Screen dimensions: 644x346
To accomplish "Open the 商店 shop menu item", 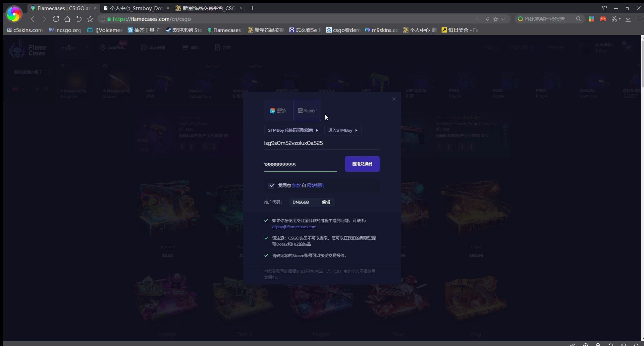I will click(x=191, y=48).
